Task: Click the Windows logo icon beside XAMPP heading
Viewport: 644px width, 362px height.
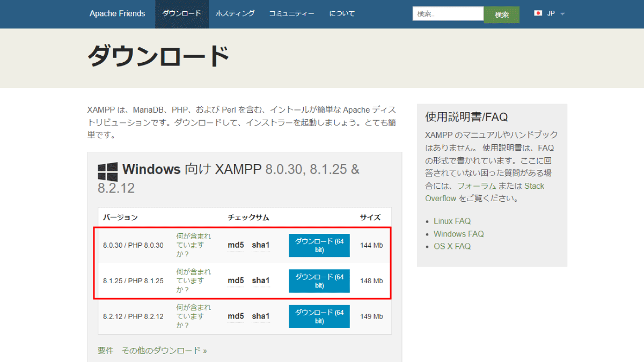Action: tap(107, 172)
